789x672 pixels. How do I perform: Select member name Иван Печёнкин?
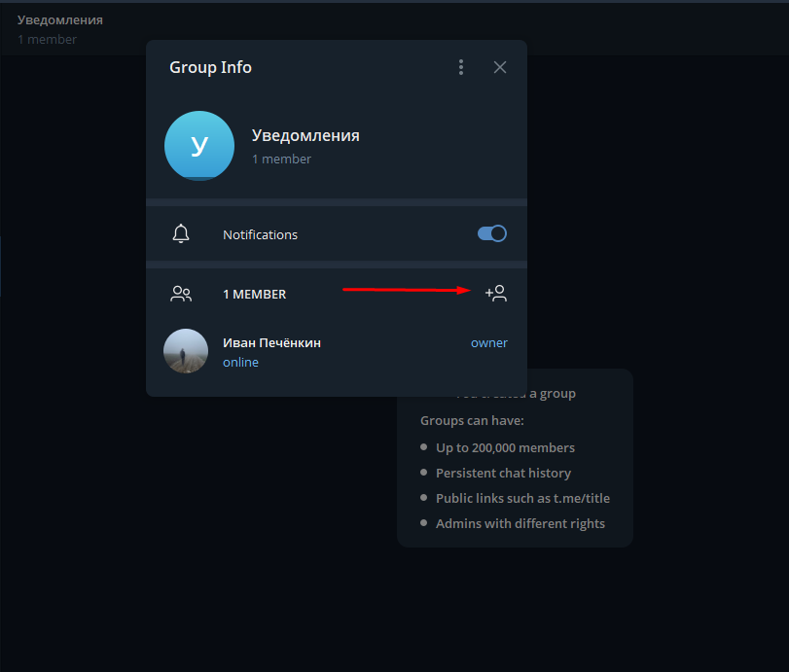[271, 342]
